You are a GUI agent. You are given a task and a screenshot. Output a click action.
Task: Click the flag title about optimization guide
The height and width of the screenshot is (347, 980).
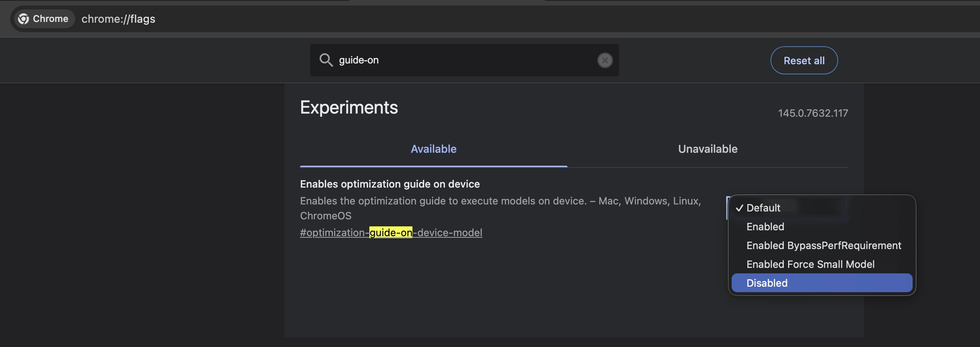390,184
